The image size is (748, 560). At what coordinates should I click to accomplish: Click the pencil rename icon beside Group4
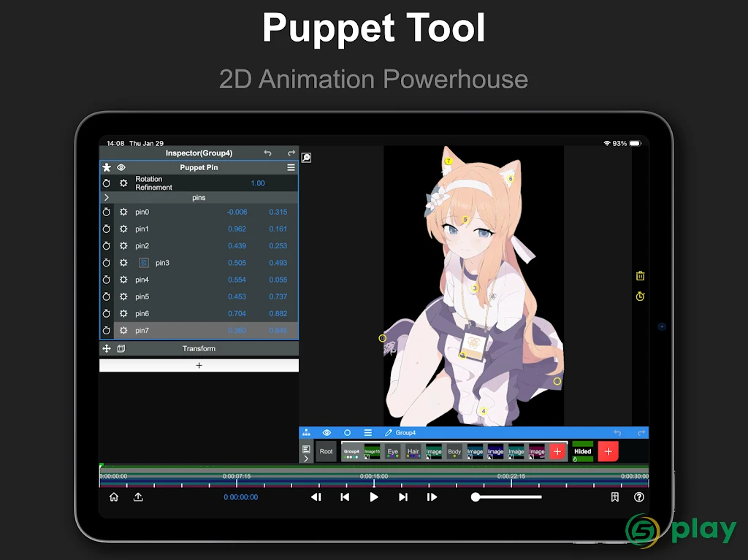click(x=389, y=433)
